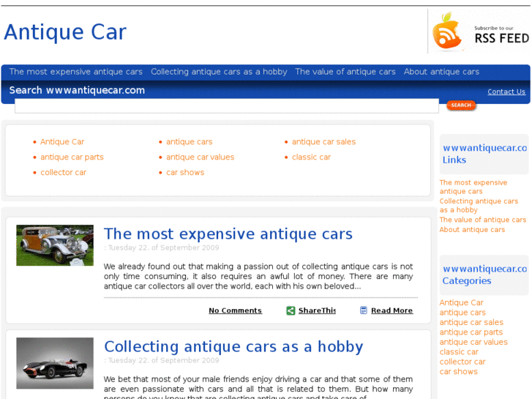Open 'antique car values' tag in top box

coord(201,157)
